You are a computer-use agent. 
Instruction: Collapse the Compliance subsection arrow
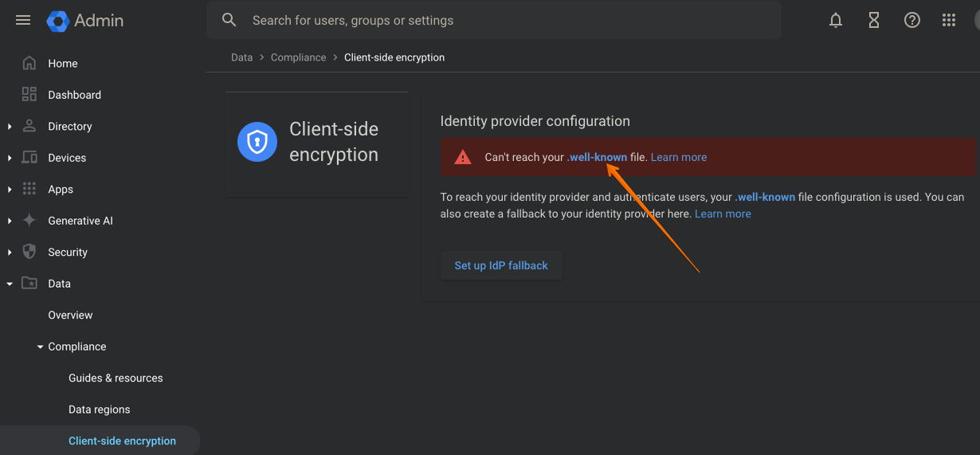41,347
